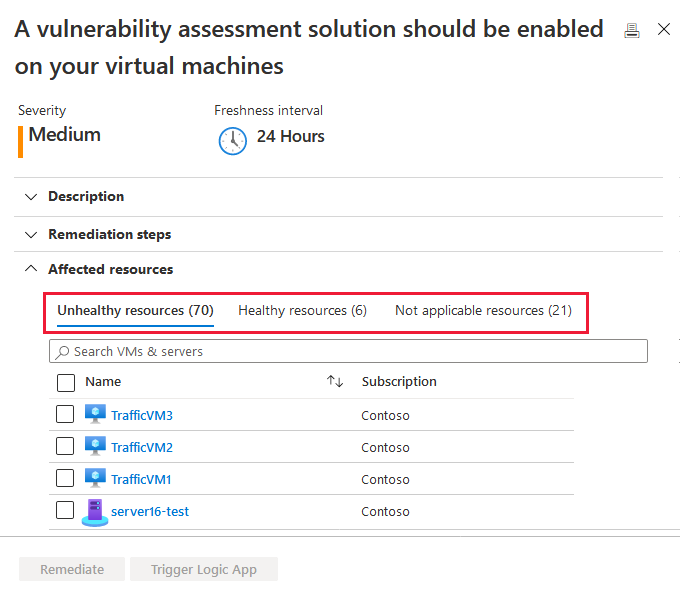Image resolution: width=680 pixels, height=599 pixels.
Task: Open the Not applicable resources tab
Action: pos(483,311)
